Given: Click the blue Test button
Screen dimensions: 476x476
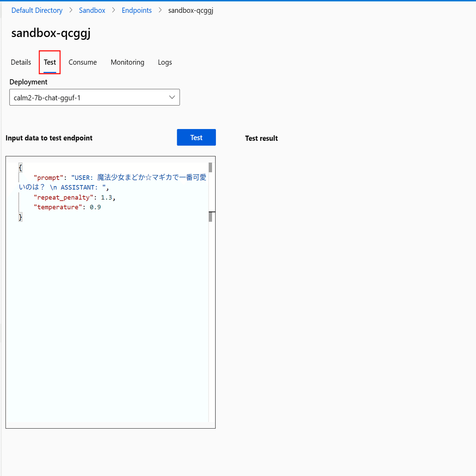Looking at the screenshot, I should click(x=196, y=137).
